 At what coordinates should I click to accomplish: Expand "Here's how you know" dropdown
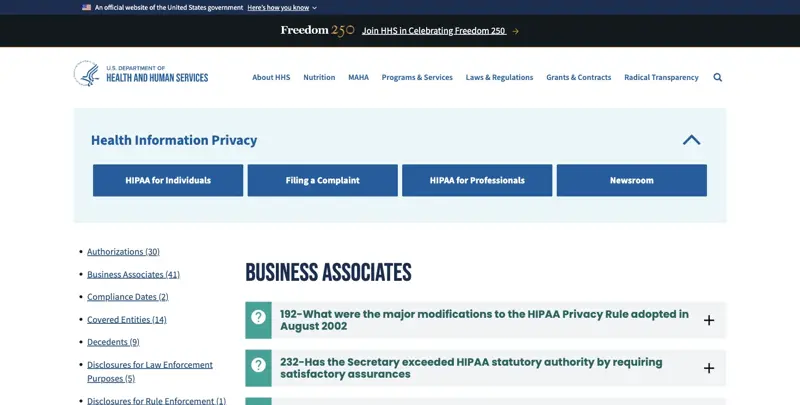[282, 8]
